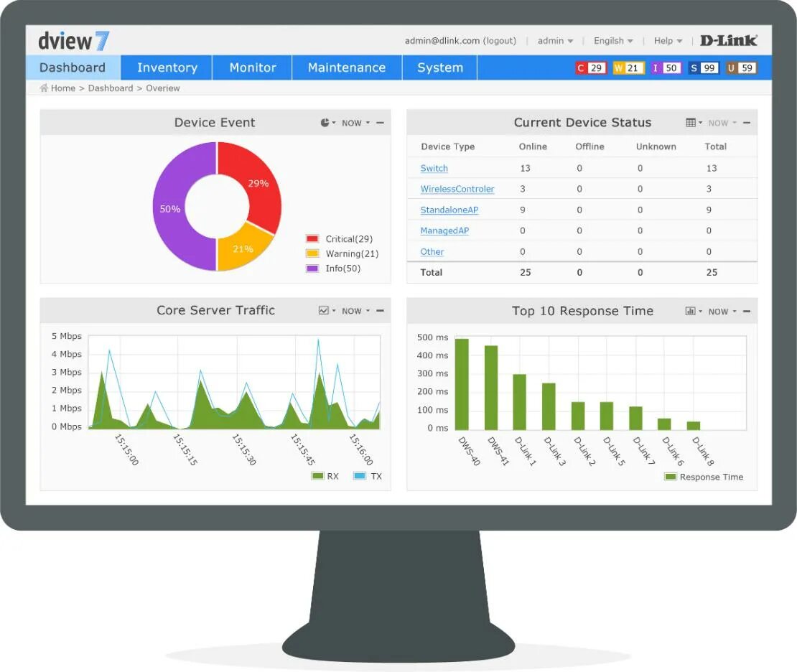Click the logout link
This screenshot has width=797, height=672.
click(x=500, y=41)
